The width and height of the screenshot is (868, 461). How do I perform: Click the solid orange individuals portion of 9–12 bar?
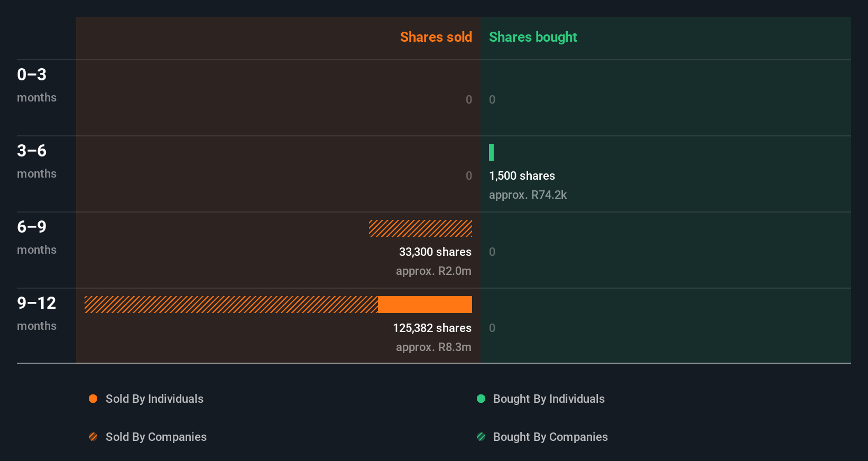click(x=425, y=305)
